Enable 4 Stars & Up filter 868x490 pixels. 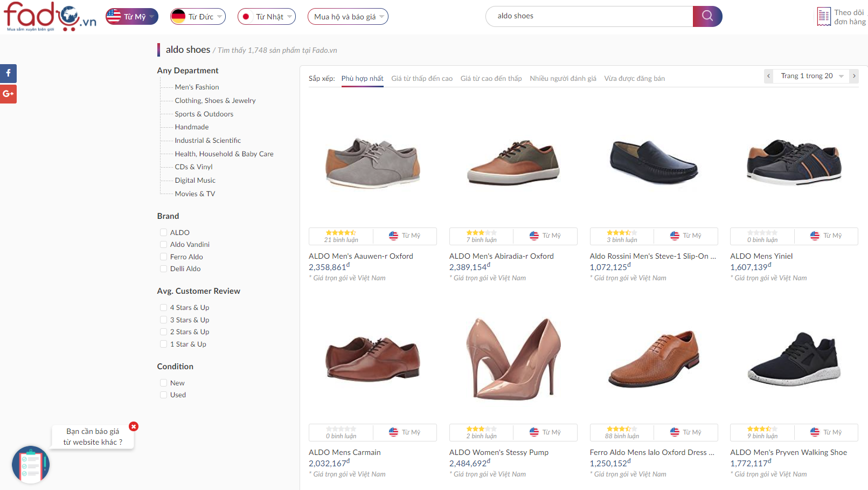coord(163,308)
